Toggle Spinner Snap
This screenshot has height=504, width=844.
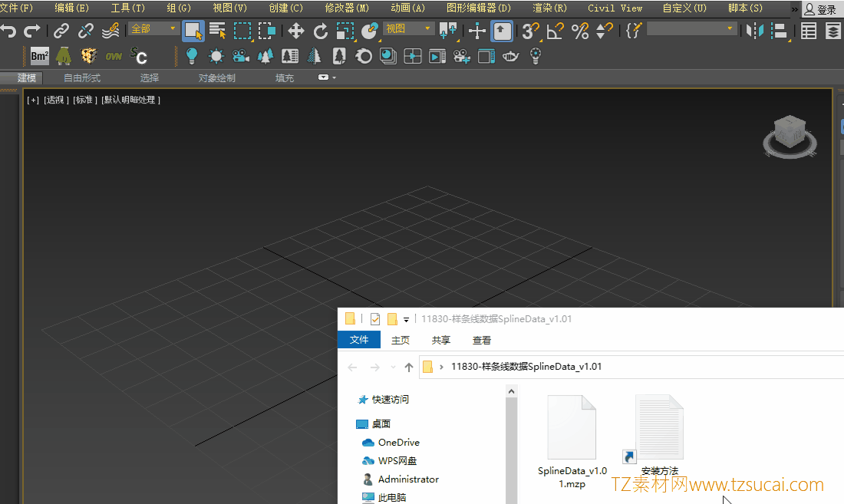pos(605,31)
